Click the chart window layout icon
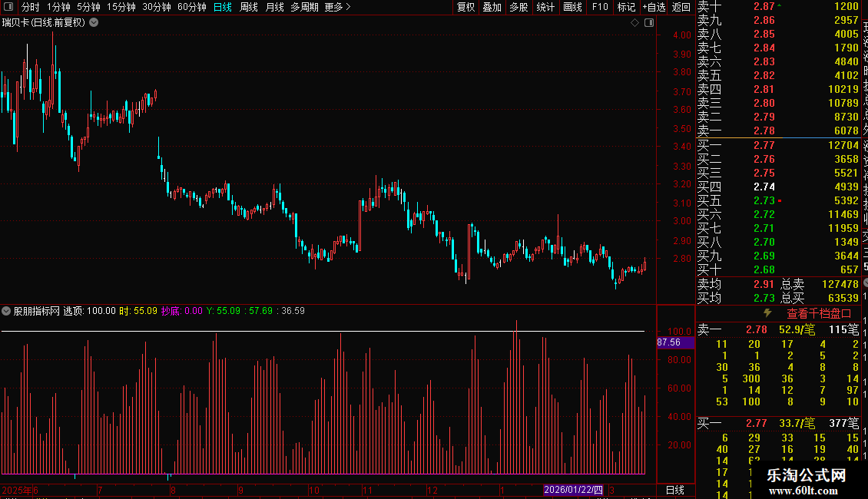The height and width of the screenshot is (499, 868). [x=649, y=23]
